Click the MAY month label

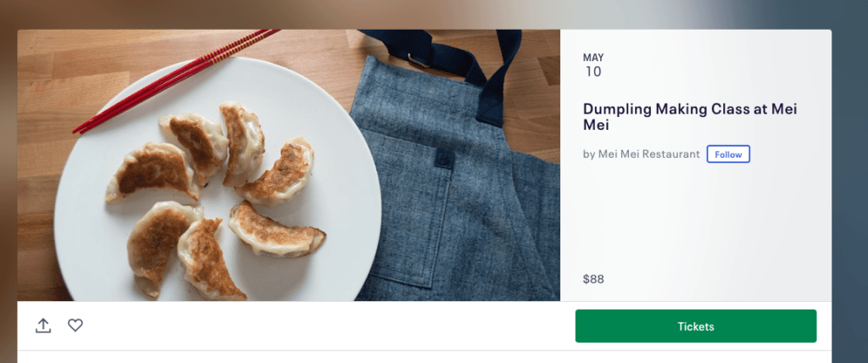(x=593, y=58)
